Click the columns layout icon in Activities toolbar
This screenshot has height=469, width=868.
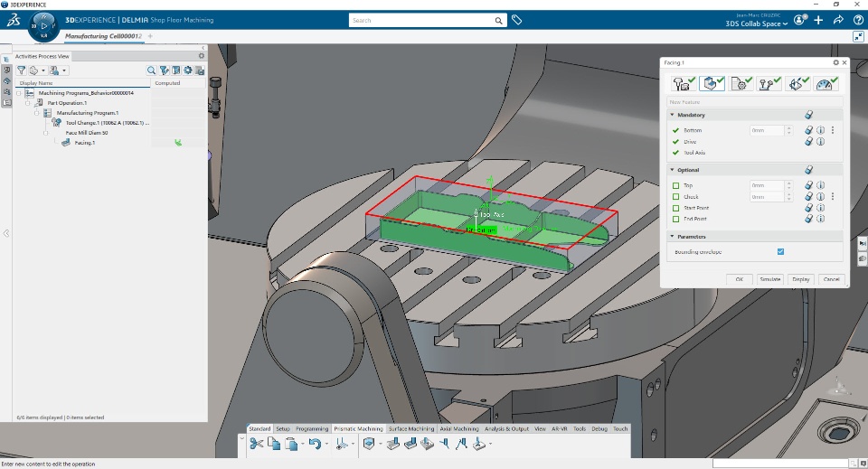pos(176,70)
